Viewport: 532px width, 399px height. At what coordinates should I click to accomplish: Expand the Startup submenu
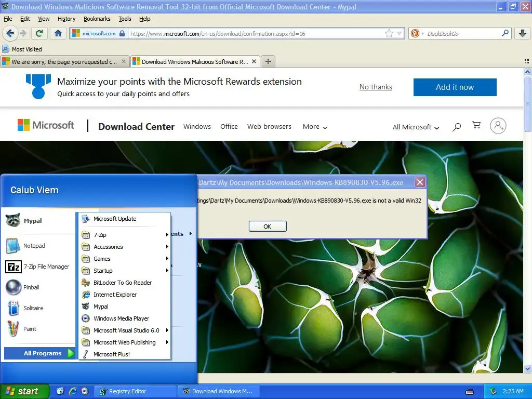click(125, 271)
